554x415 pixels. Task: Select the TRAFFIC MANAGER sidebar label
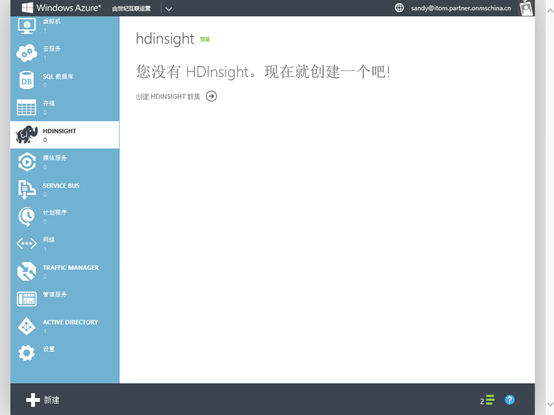coord(71,268)
